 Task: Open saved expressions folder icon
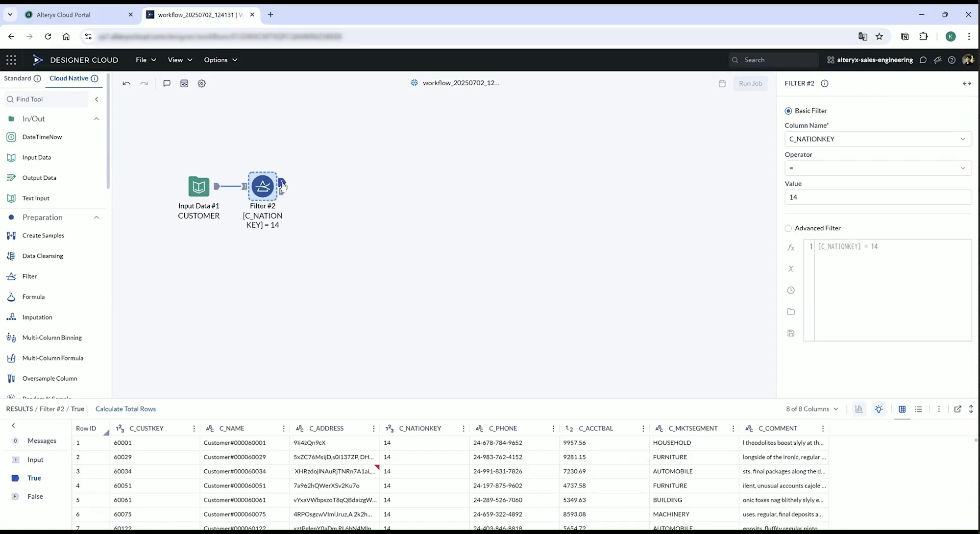[x=791, y=312]
